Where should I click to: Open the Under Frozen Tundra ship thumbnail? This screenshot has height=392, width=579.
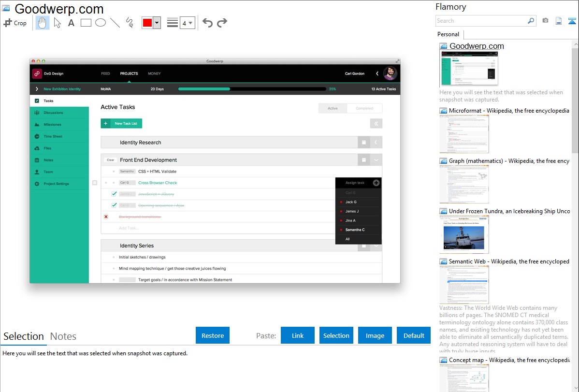464,235
